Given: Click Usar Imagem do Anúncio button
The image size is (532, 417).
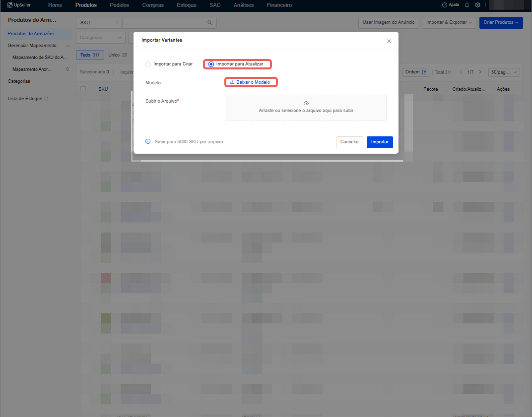Looking at the screenshot, I should pyautogui.click(x=389, y=22).
